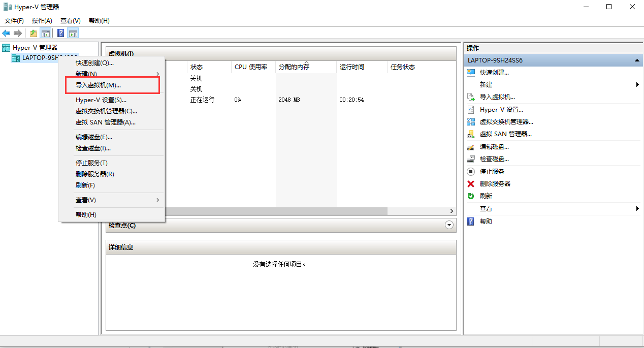Open 虚拟 SAN 管理器 in the Actions pane
This screenshot has width=644, height=348.
[506, 134]
